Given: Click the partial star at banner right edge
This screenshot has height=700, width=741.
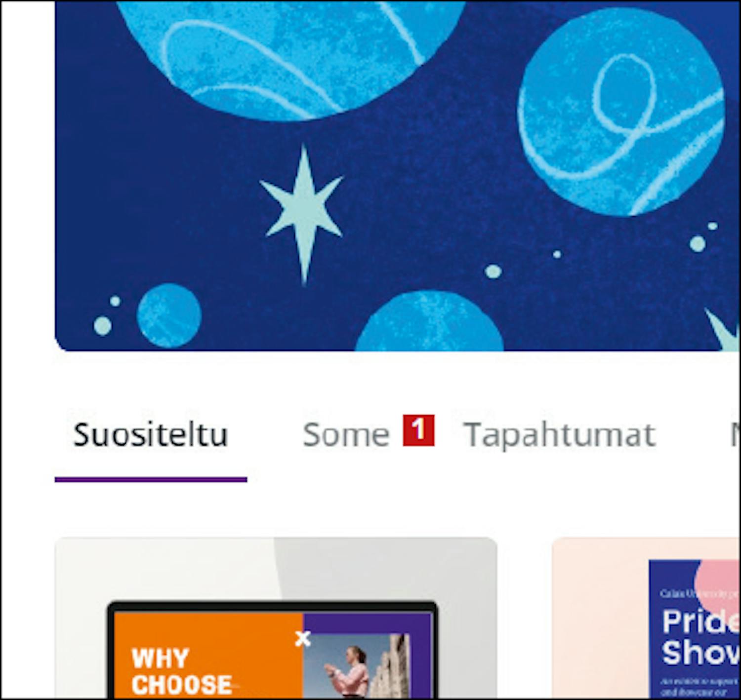Looking at the screenshot, I should (x=724, y=330).
